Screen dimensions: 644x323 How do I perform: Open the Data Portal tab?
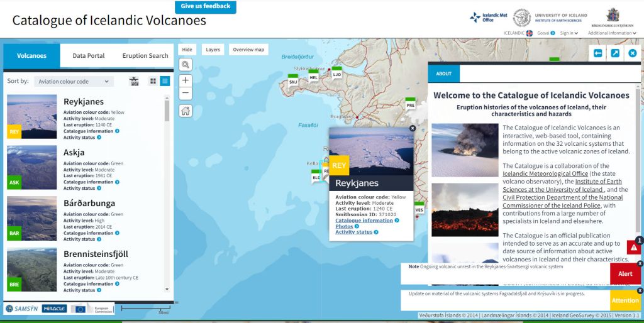click(x=89, y=56)
